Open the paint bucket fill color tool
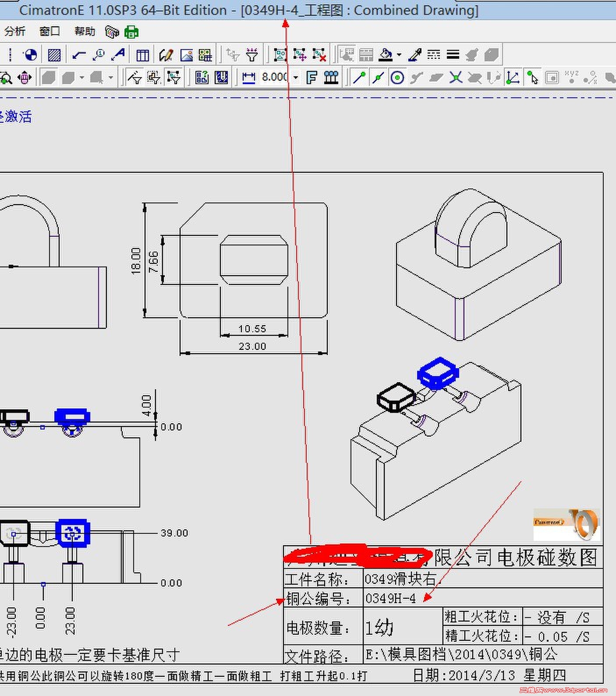 pyautogui.click(x=386, y=55)
